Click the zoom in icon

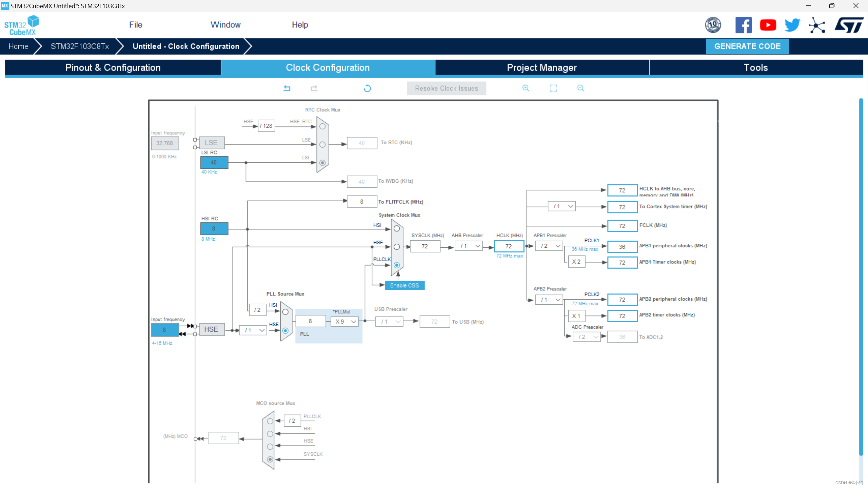pos(525,88)
